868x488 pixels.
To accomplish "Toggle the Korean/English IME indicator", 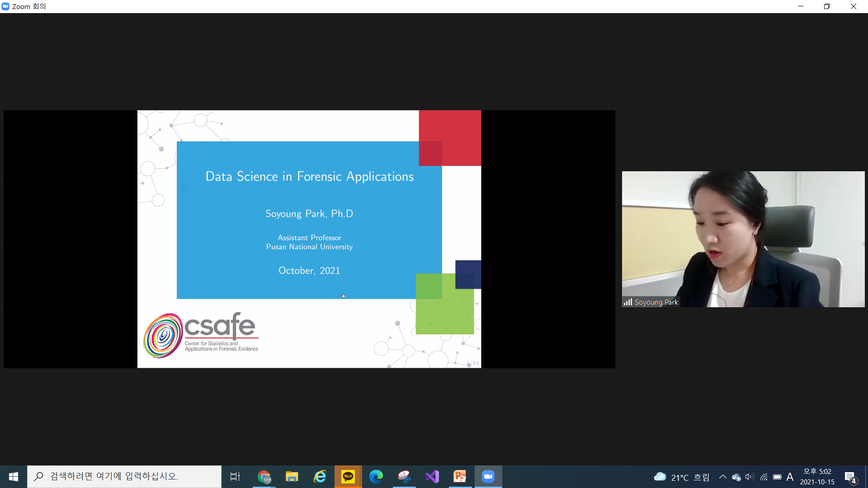I will 790,477.
